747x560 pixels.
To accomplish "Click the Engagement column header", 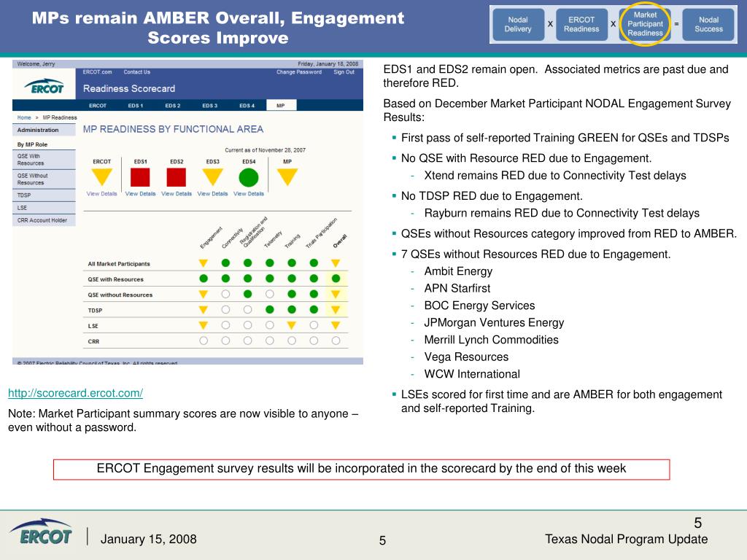I will click(x=211, y=237).
